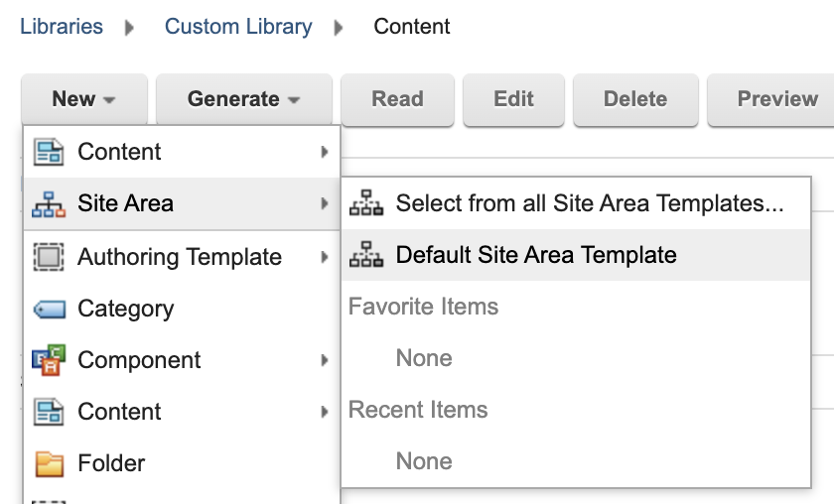Click the Category tag icon
The image size is (834, 504).
tap(50, 309)
